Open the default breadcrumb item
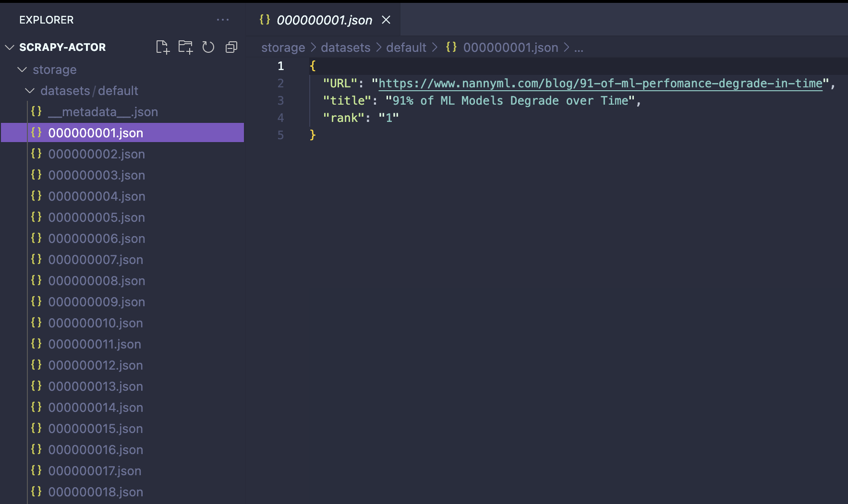 click(406, 47)
